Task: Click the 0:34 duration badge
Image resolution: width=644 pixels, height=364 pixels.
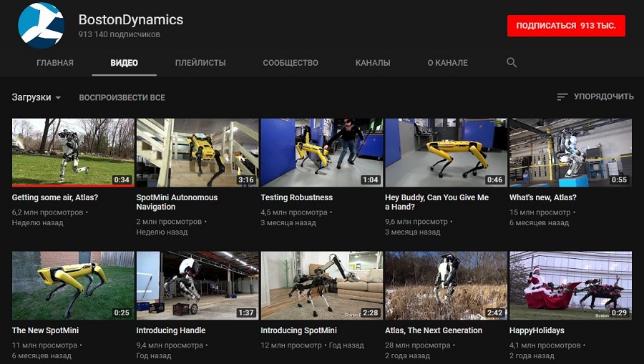Action: pos(122,179)
